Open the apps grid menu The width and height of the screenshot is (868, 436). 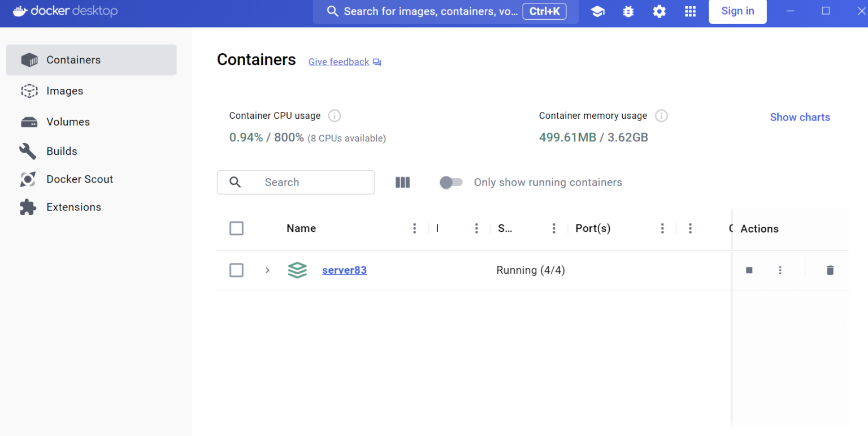tap(690, 11)
